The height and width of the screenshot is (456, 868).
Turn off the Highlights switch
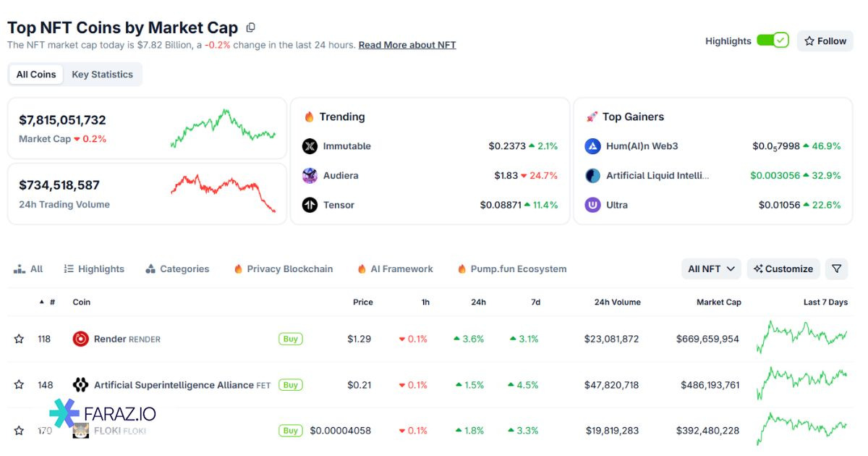pyautogui.click(x=773, y=41)
